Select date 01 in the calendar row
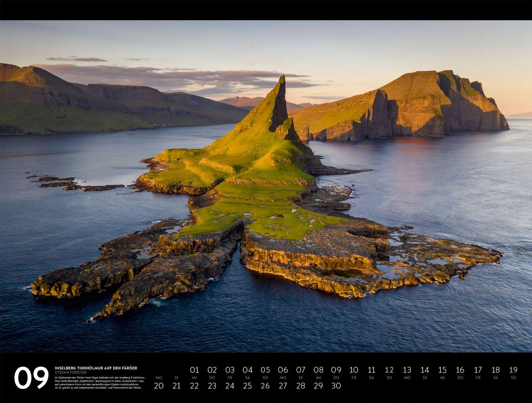The height and width of the screenshot is (403, 532). (x=194, y=370)
